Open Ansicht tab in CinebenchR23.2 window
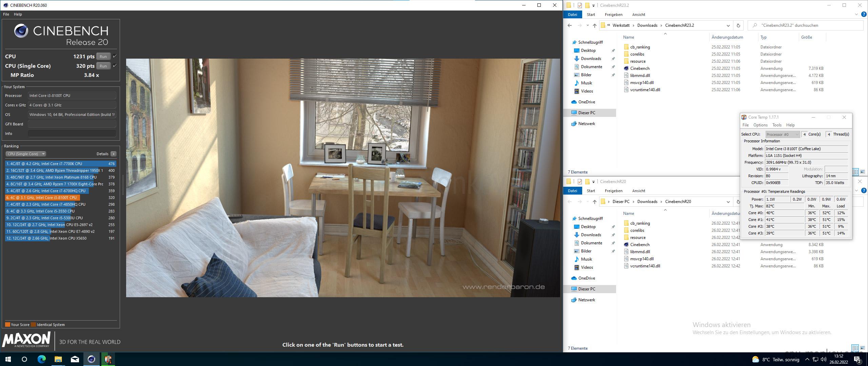868x366 pixels. 638,15
